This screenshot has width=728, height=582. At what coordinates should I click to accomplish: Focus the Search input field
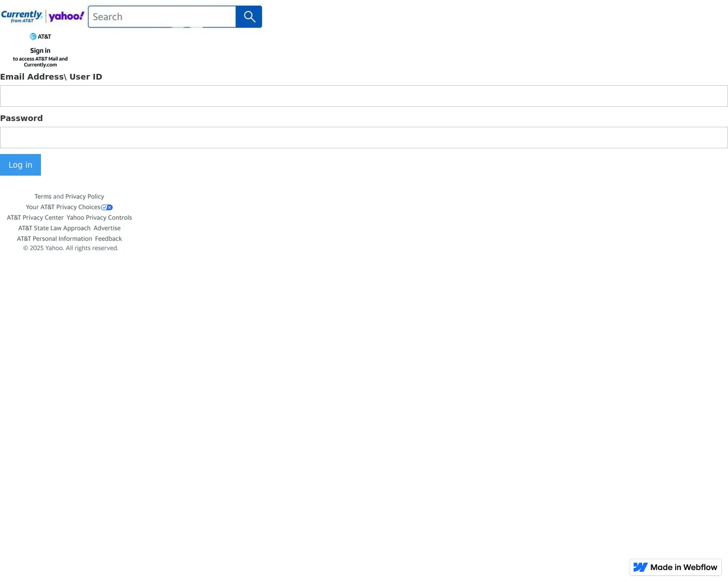(162, 16)
